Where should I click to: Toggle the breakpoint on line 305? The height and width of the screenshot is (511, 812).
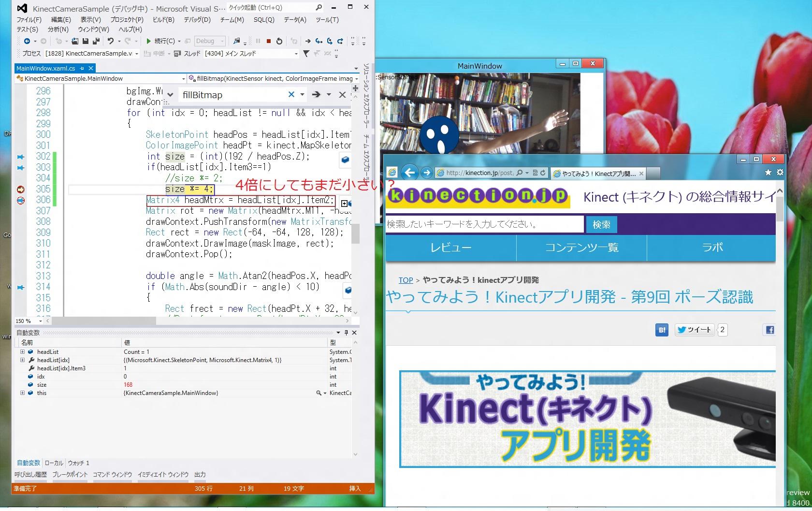[x=21, y=189]
